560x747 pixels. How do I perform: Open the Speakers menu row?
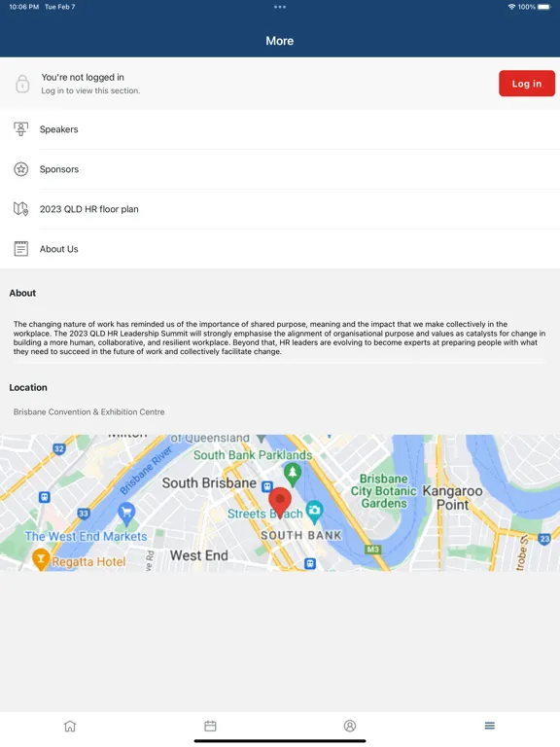(x=280, y=129)
